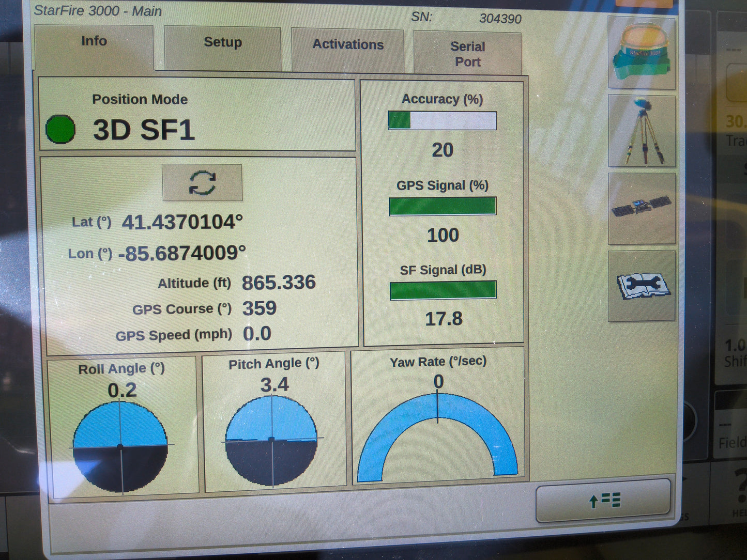The height and width of the screenshot is (560, 747).
Task: Click the GPS Signal percentage bar
Action: (443, 206)
